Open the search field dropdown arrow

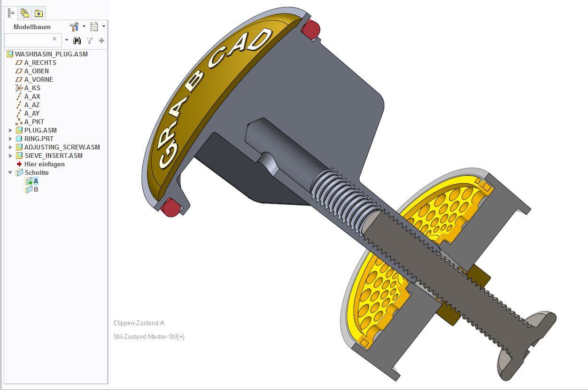66,40
